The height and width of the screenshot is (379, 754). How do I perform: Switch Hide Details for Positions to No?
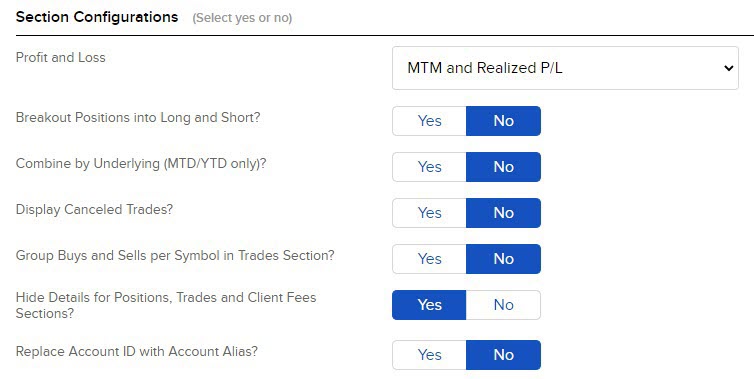503,305
